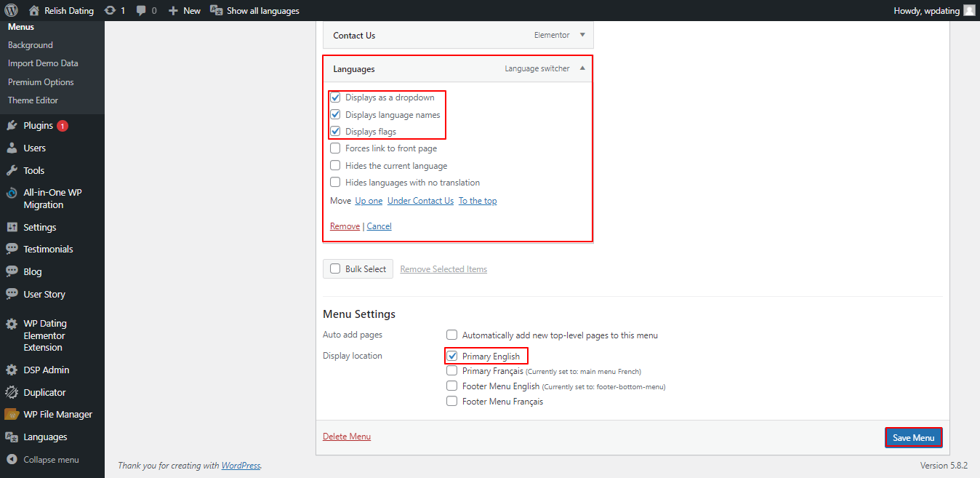Image resolution: width=980 pixels, height=478 pixels.
Task: Uncheck Displays as a dropdown
Action: tap(335, 97)
